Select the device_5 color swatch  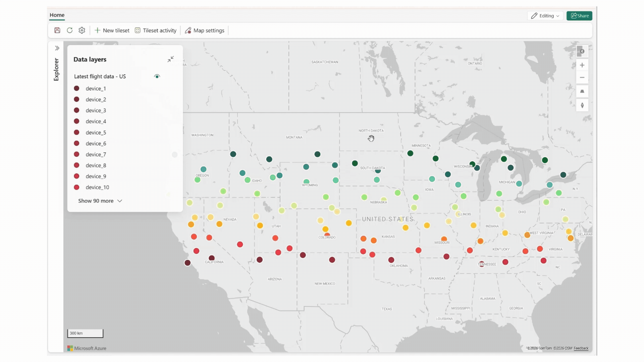[x=77, y=132]
